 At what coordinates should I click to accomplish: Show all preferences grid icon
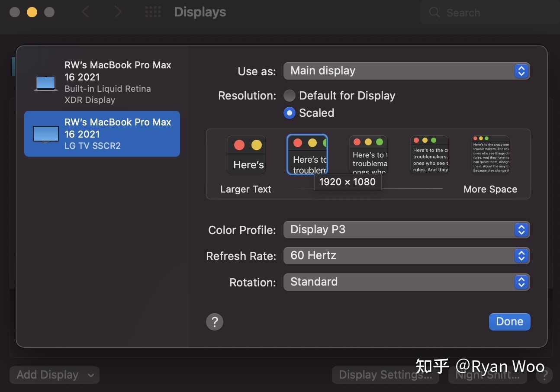coord(153,12)
